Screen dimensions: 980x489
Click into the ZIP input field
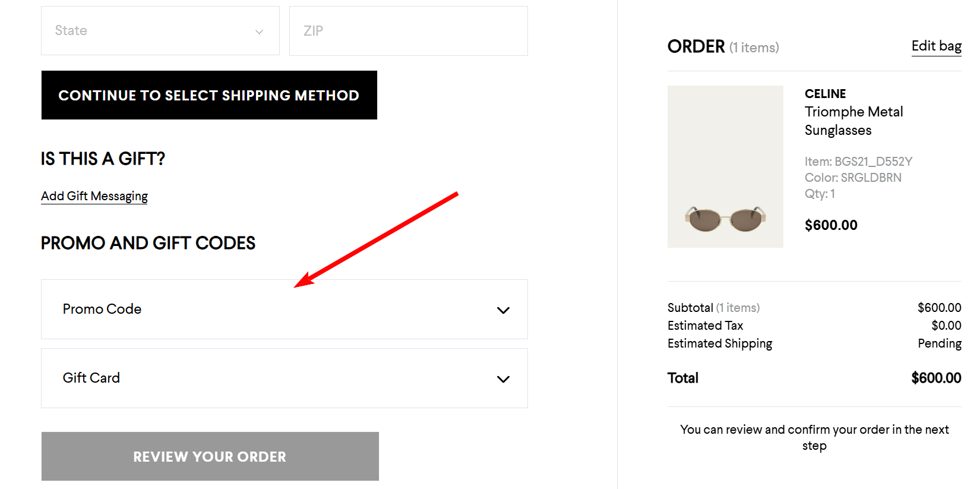[x=408, y=31]
